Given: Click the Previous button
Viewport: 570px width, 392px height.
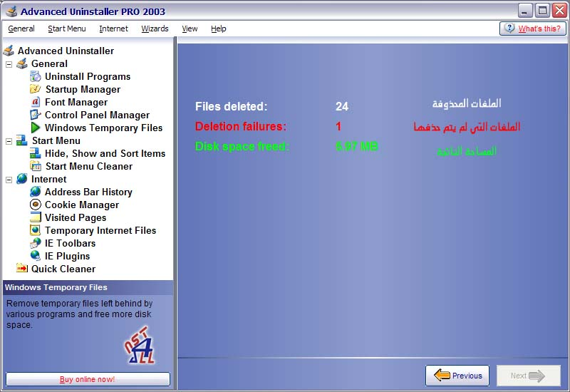Looking at the screenshot, I should point(457,376).
